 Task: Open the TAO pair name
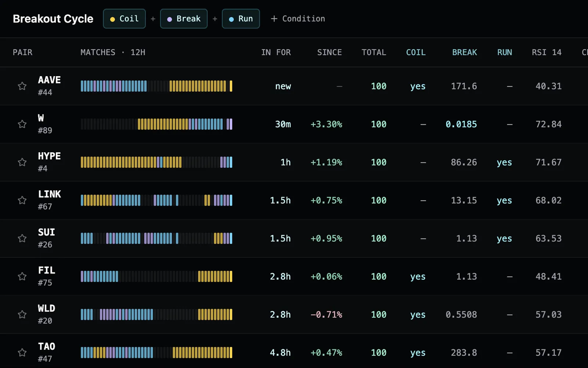tap(47, 346)
